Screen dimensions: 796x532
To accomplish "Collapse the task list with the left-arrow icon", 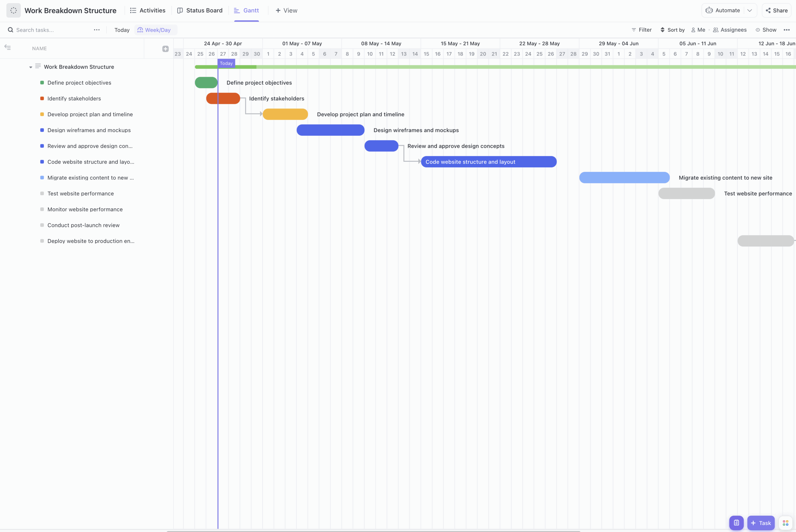I will point(8,47).
